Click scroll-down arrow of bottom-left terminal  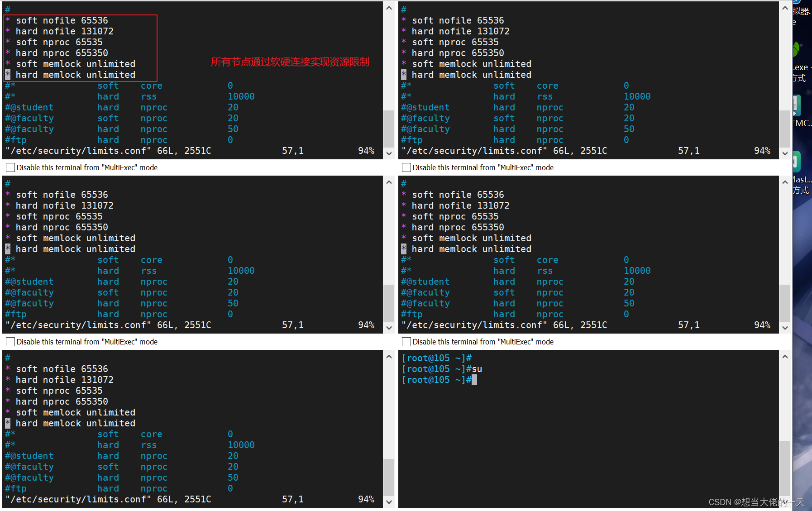tap(389, 502)
